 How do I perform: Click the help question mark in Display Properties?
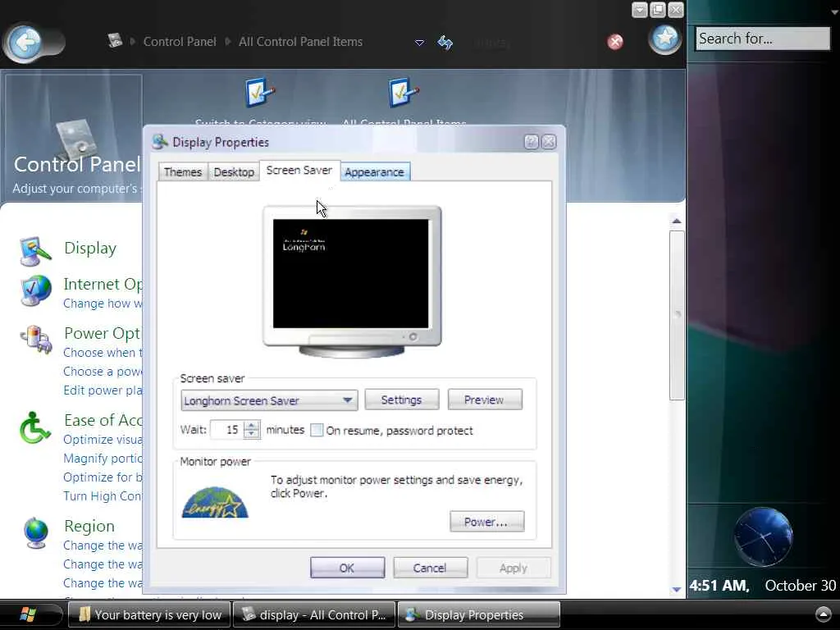(531, 142)
